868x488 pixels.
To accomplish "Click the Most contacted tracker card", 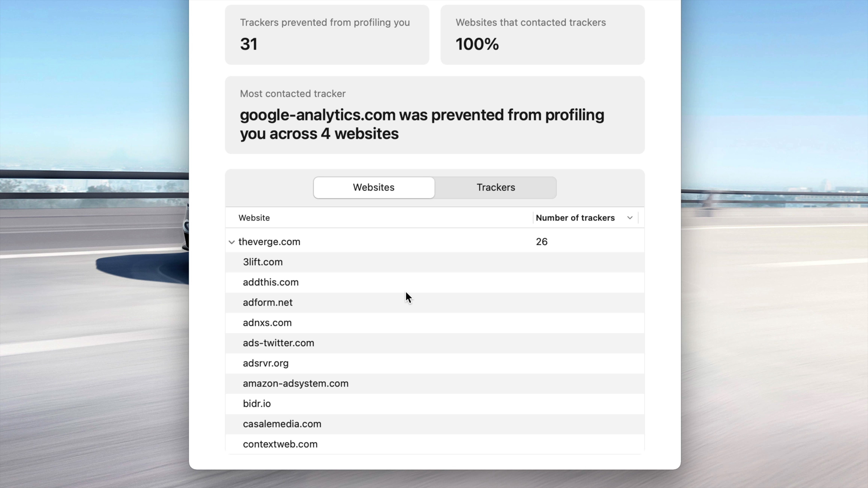I will [434, 115].
